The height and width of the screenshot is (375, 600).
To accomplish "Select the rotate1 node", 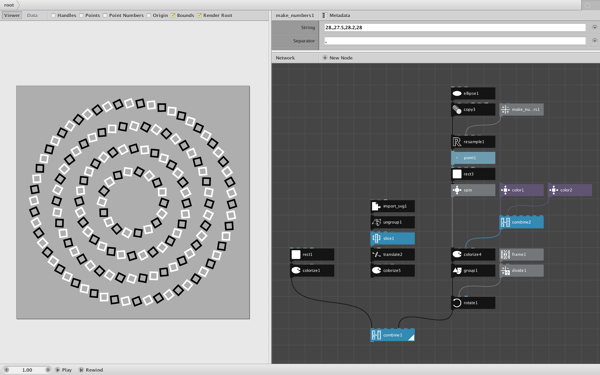I will [473, 303].
